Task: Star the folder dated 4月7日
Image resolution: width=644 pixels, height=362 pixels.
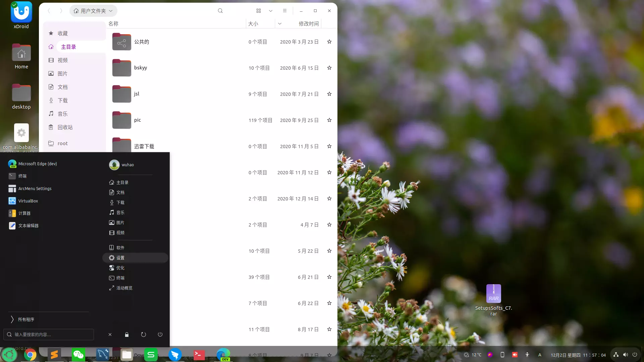Action: [x=329, y=225]
